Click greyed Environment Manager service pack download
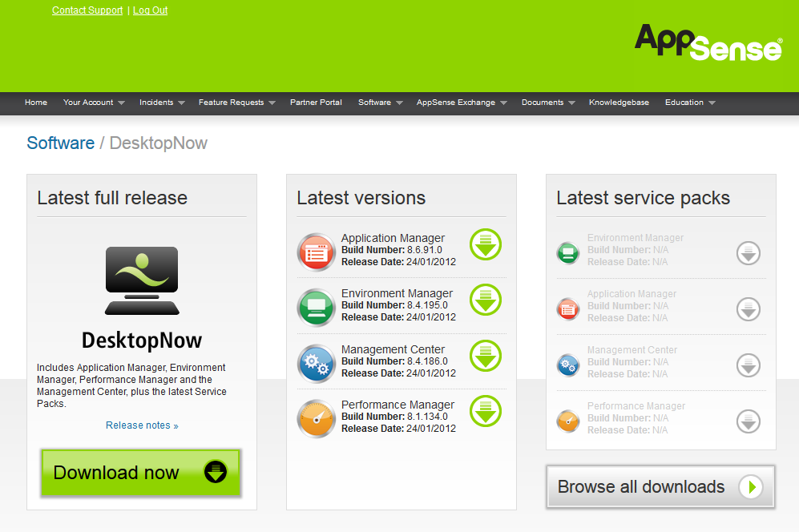The image size is (799, 532). point(748,253)
